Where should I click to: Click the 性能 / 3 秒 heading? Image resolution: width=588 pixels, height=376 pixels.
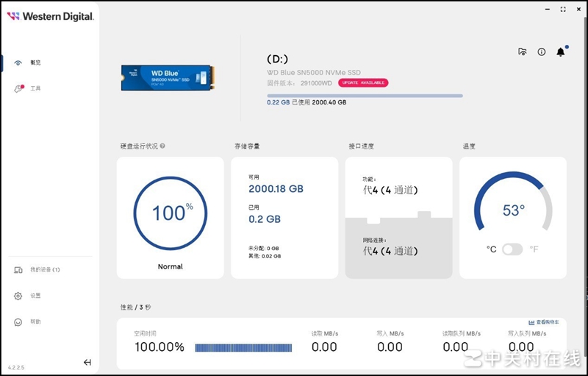(136, 307)
